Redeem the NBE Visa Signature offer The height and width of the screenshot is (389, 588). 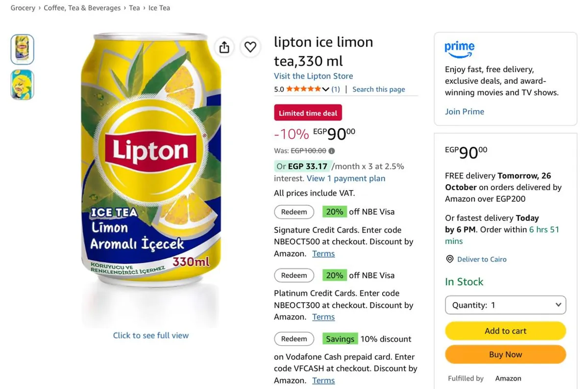(x=294, y=212)
